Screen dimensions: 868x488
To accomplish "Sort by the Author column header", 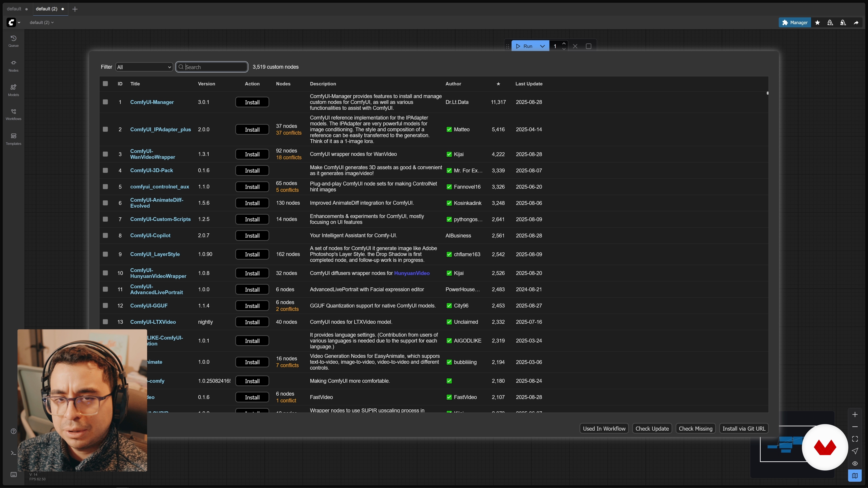I will point(453,84).
